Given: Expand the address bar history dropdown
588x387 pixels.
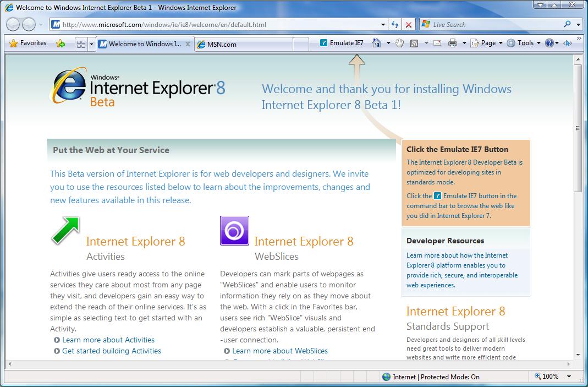Looking at the screenshot, I should [383, 24].
